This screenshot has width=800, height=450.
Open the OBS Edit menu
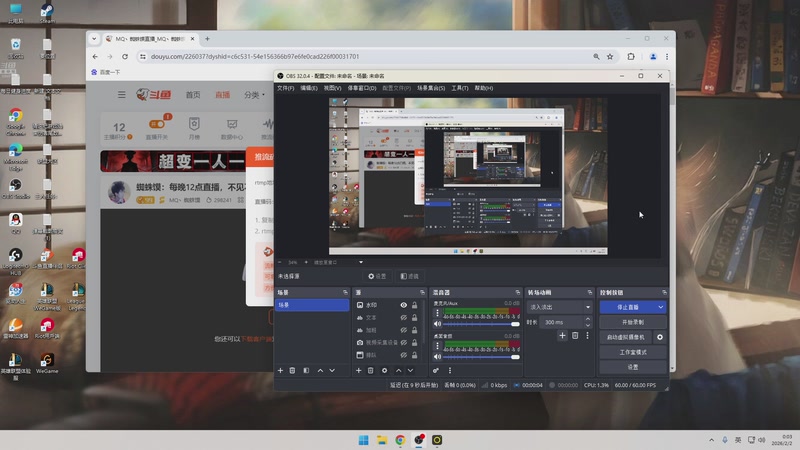click(309, 88)
